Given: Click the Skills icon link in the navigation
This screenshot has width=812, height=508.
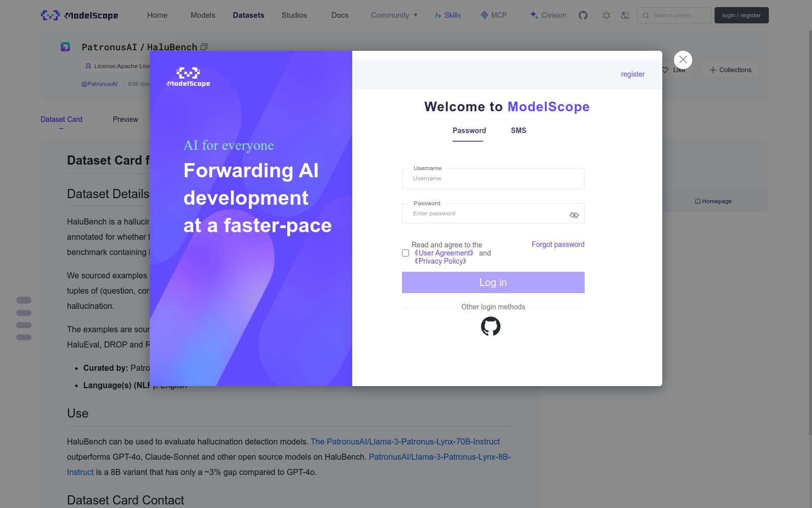Looking at the screenshot, I should point(448,15).
